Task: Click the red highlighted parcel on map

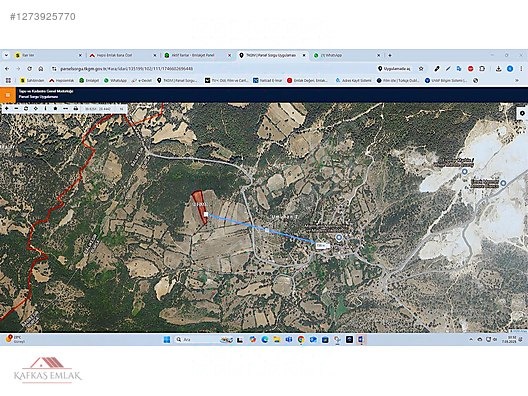Action: click(x=199, y=206)
